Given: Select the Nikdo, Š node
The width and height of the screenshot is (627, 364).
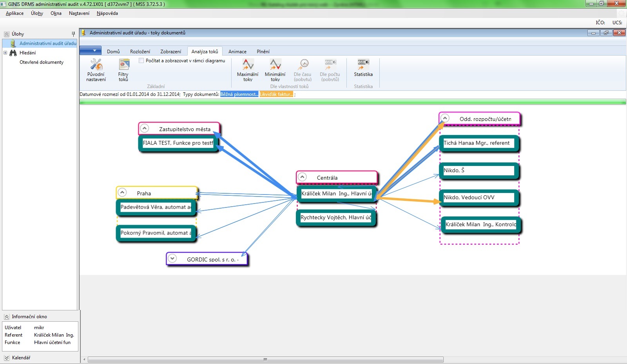Looking at the screenshot, I should click(479, 171).
